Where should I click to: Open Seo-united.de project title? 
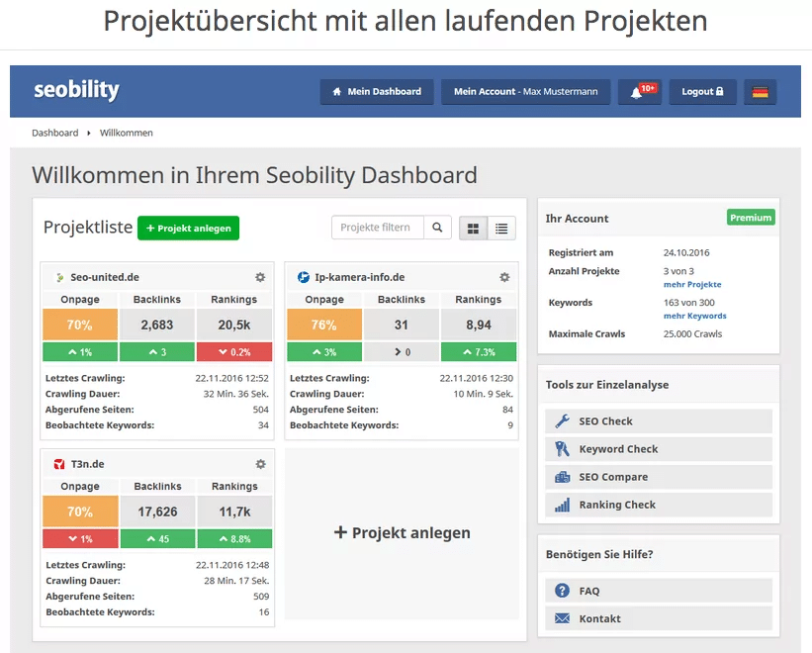pyautogui.click(x=105, y=277)
